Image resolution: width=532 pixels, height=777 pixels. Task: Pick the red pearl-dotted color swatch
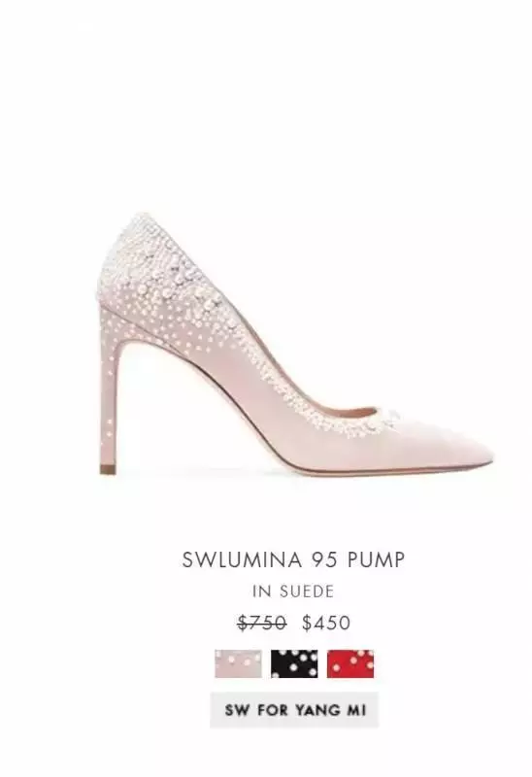coord(350,663)
